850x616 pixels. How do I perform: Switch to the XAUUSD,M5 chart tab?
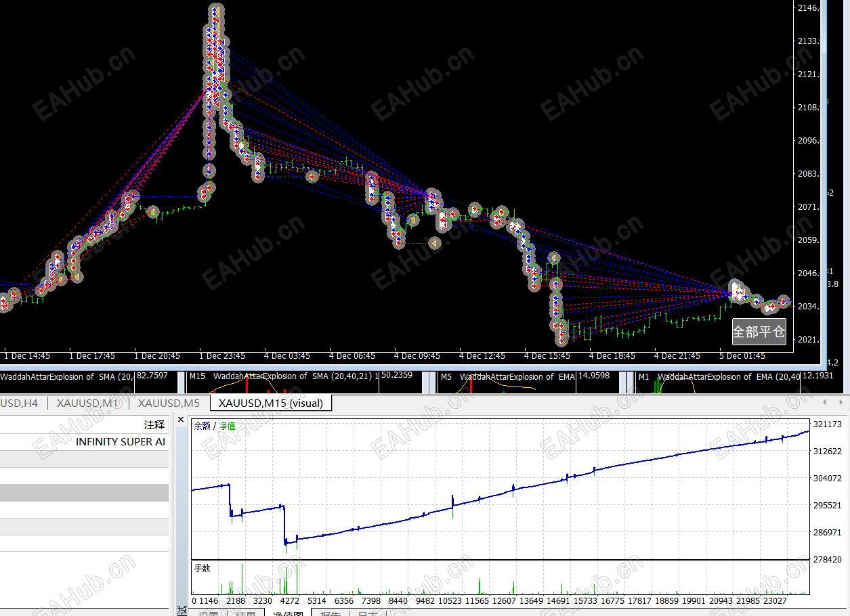[169, 403]
